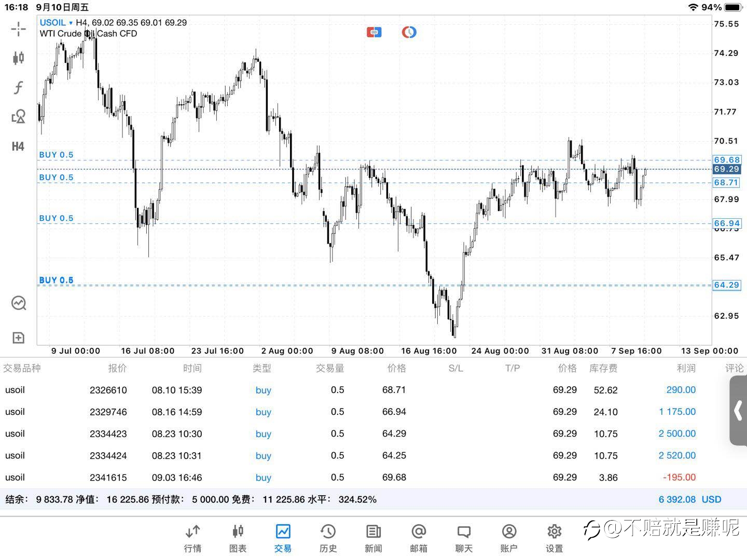Tap the side panel collapse arrow handle

738,410
